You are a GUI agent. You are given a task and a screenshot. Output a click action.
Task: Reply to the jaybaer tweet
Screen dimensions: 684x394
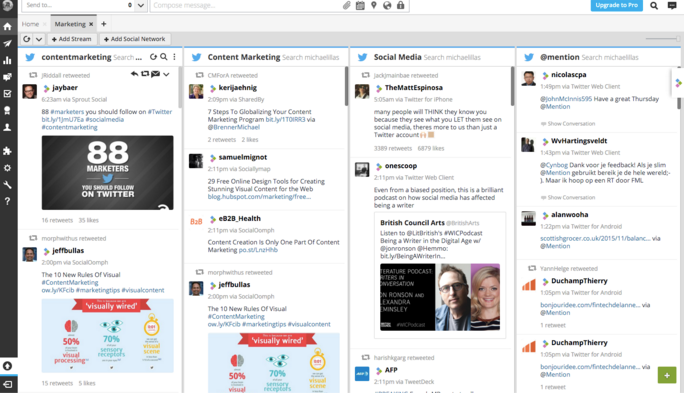coord(134,74)
